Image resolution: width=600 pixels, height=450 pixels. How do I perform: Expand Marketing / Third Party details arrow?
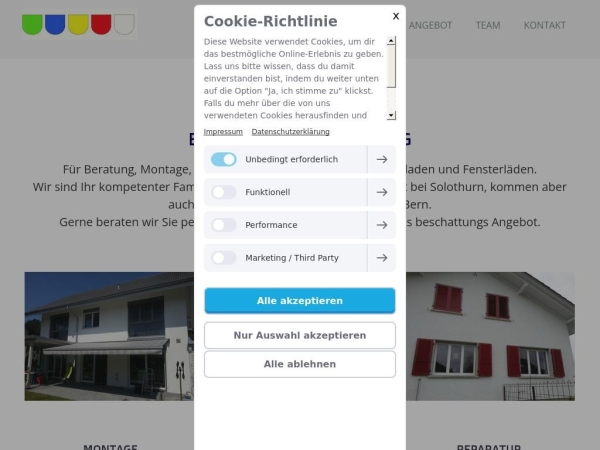pyautogui.click(x=382, y=258)
